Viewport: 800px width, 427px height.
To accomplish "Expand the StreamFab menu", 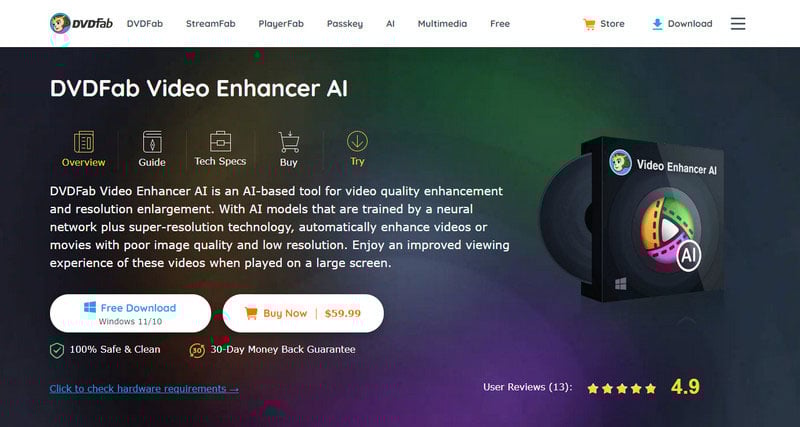I will (x=210, y=23).
